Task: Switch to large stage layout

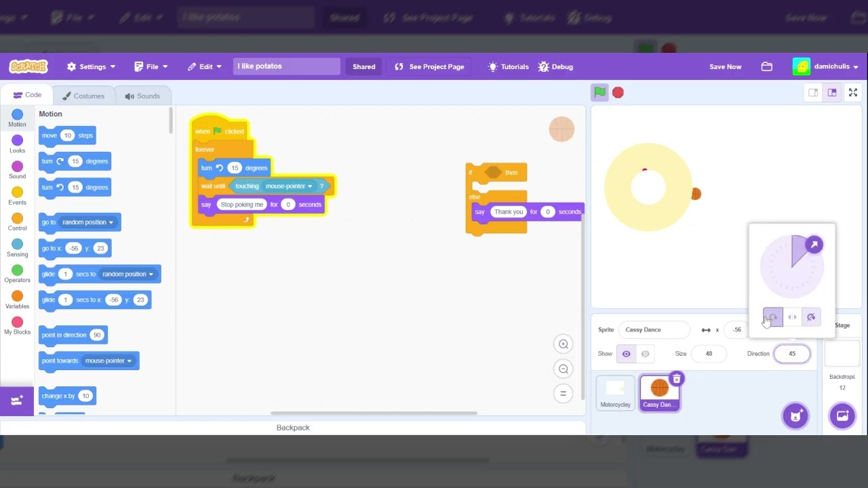Action: [832, 92]
